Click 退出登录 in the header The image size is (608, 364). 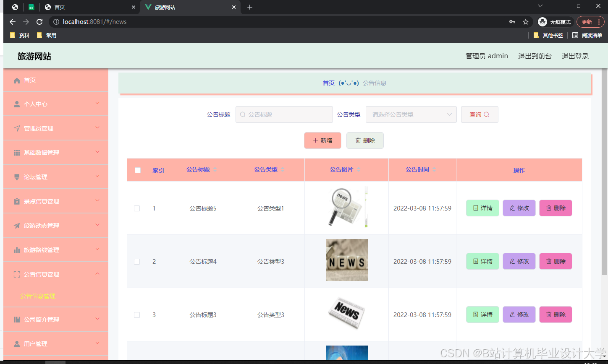(x=575, y=56)
